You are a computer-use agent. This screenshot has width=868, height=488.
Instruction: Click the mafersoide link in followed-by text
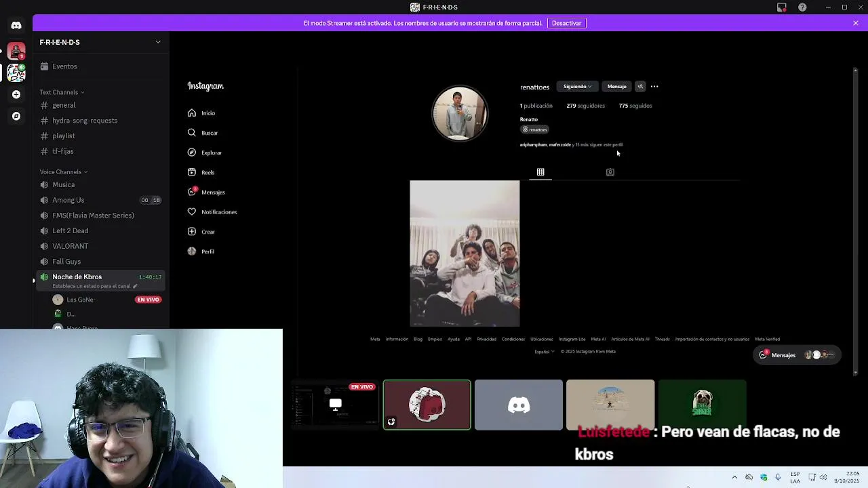[x=560, y=145]
